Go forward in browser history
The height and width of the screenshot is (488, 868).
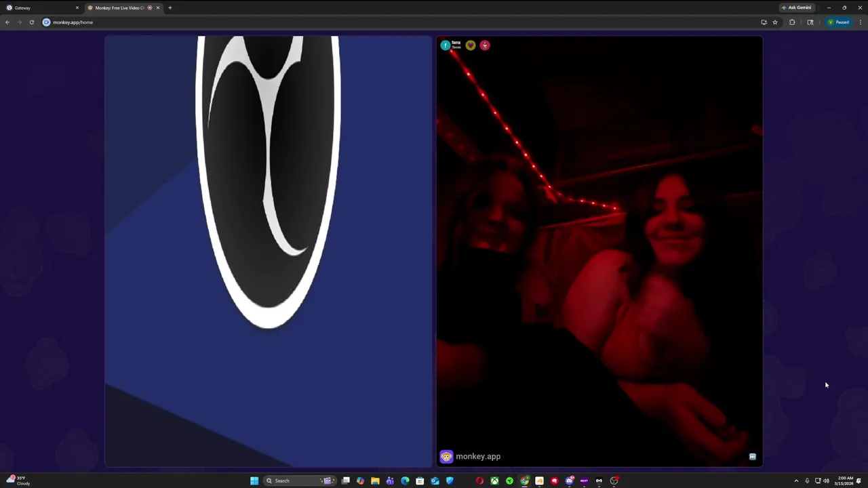pyautogui.click(x=19, y=22)
